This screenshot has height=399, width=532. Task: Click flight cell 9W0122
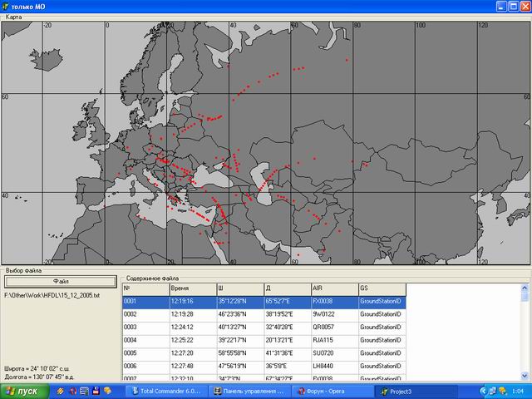coord(334,314)
